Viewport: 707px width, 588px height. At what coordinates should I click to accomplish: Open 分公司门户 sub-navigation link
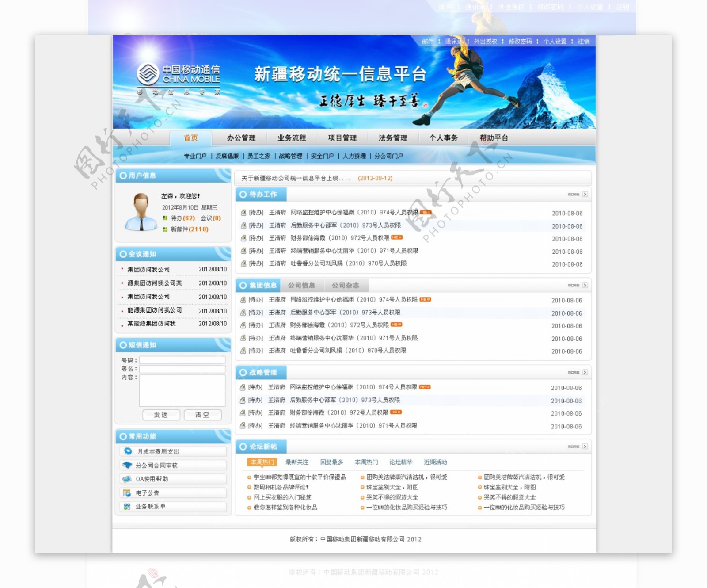point(389,156)
